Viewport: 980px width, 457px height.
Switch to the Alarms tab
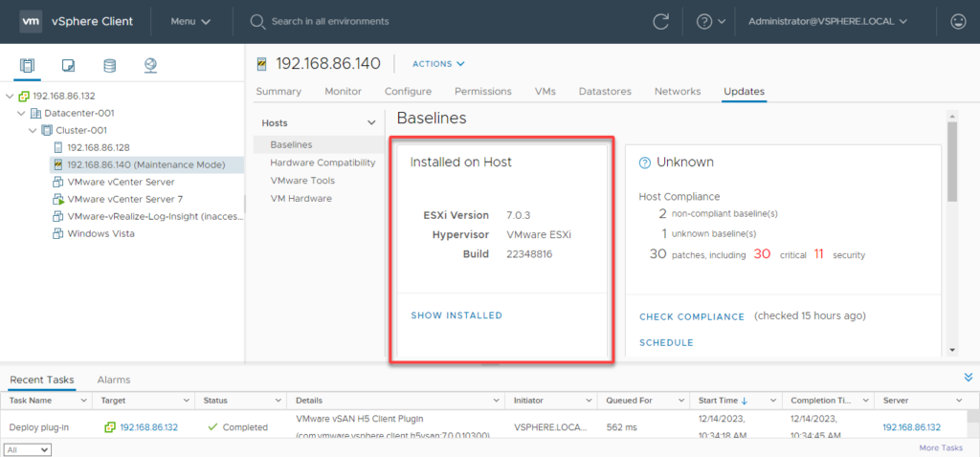(x=114, y=380)
